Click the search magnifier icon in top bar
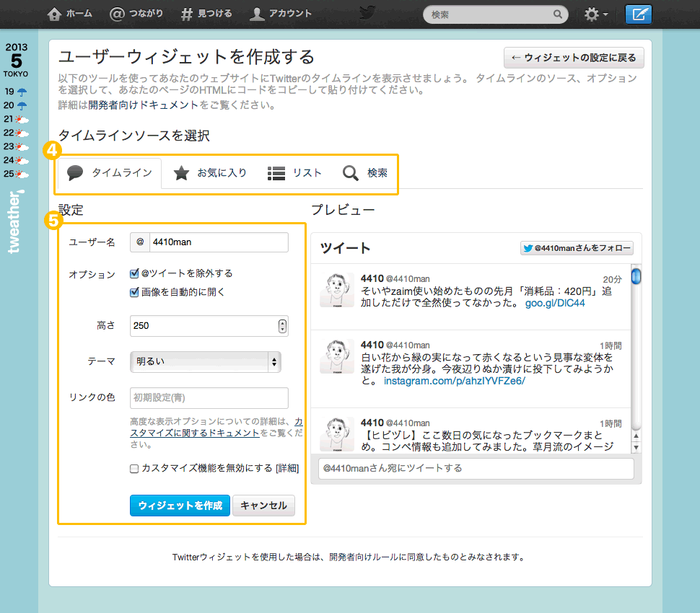 tap(558, 14)
